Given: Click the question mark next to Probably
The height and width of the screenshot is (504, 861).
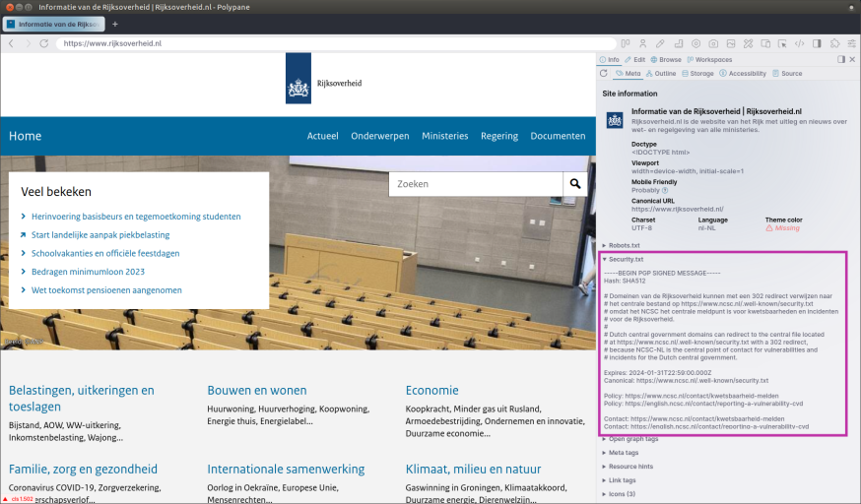Looking at the screenshot, I should click(x=665, y=190).
